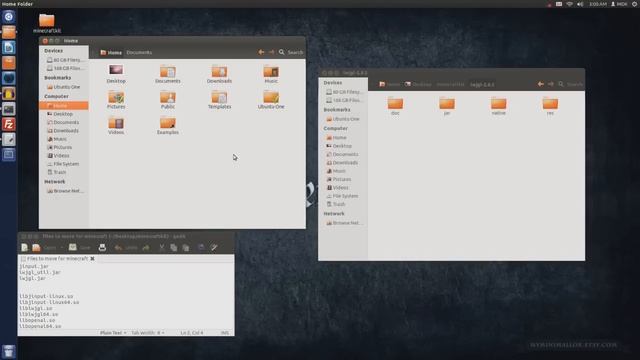
Task: Select File System in Home window sidebar
Action: click(63, 164)
